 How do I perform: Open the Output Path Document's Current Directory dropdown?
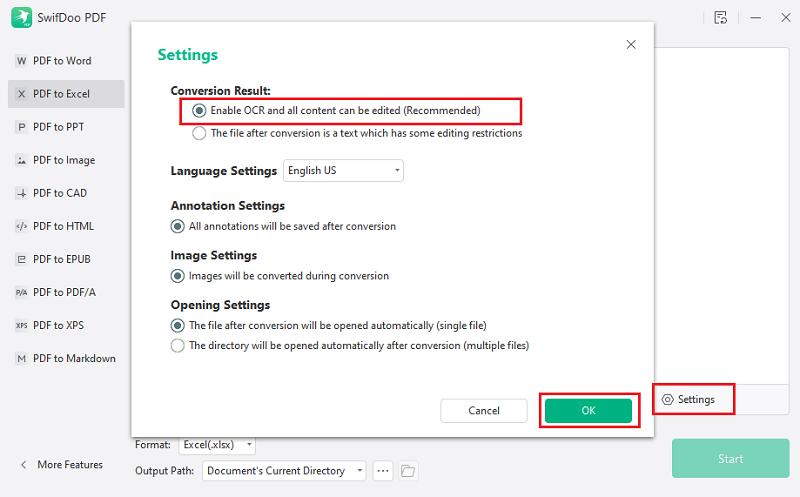click(284, 470)
